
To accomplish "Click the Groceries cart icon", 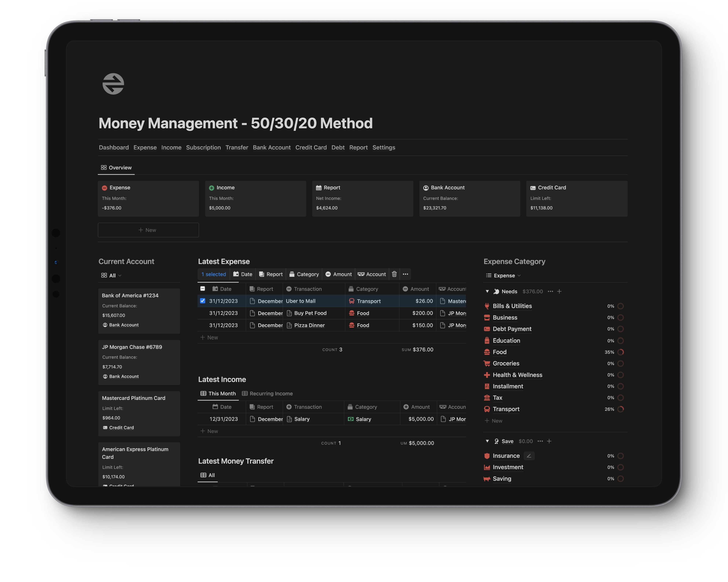I will click(x=487, y=363).
